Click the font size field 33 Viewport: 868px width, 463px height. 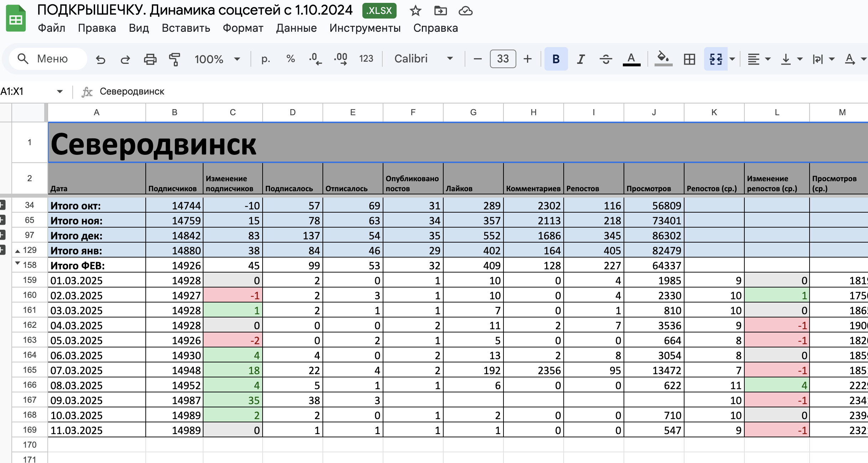pos(503,59)
